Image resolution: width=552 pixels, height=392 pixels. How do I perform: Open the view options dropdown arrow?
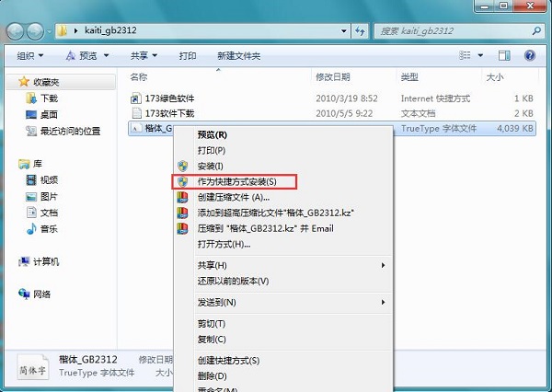(480, 55)
